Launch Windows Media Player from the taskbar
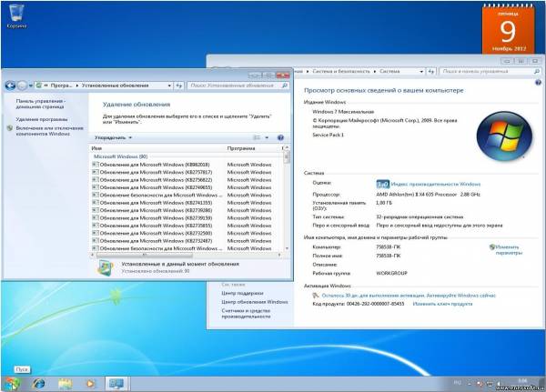 tap(90, 384)
